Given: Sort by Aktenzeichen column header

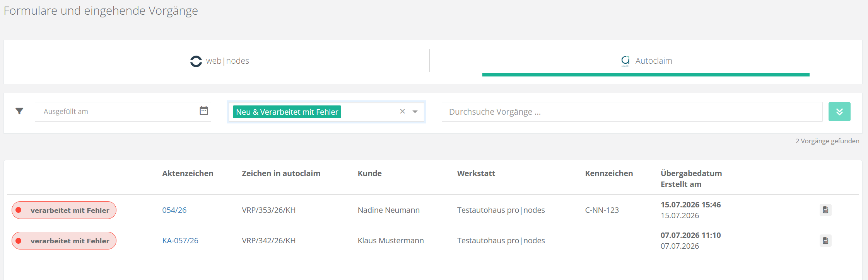Looking at the screenshot, I should pyautogui.click(x=188, y=173).
